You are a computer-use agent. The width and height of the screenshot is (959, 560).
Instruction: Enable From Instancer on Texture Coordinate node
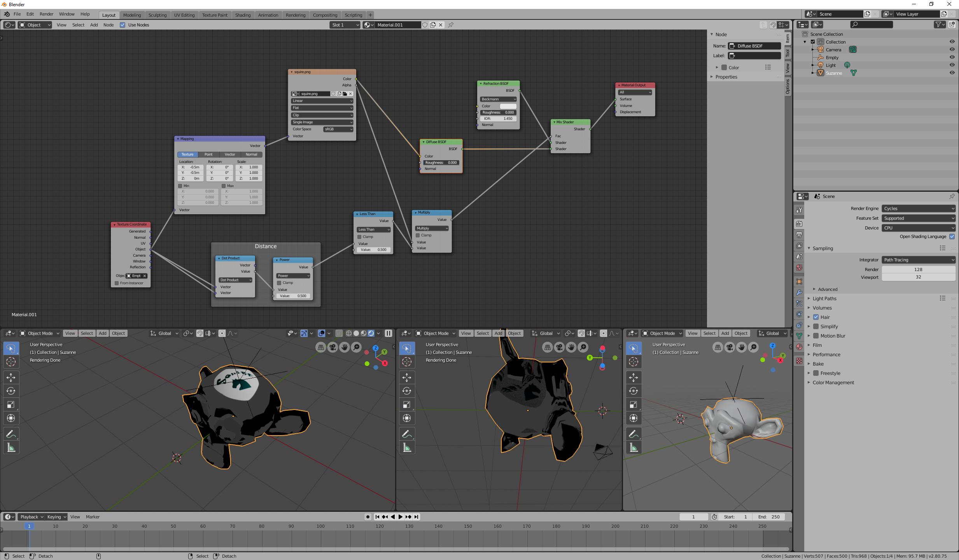click(x=117, y=283)
